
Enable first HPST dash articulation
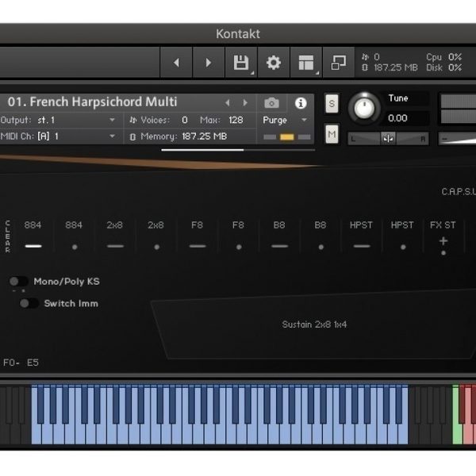tap(362, 246)
